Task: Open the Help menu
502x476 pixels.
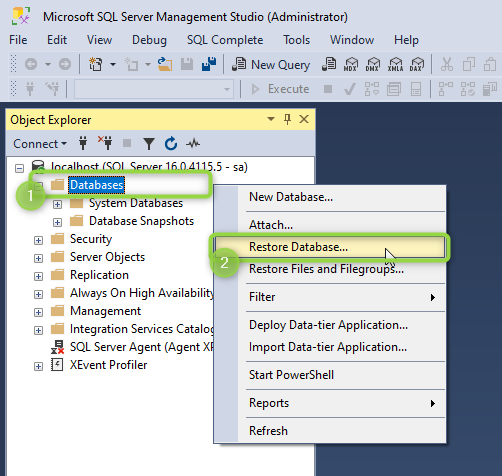Action: tap(406, 40)
